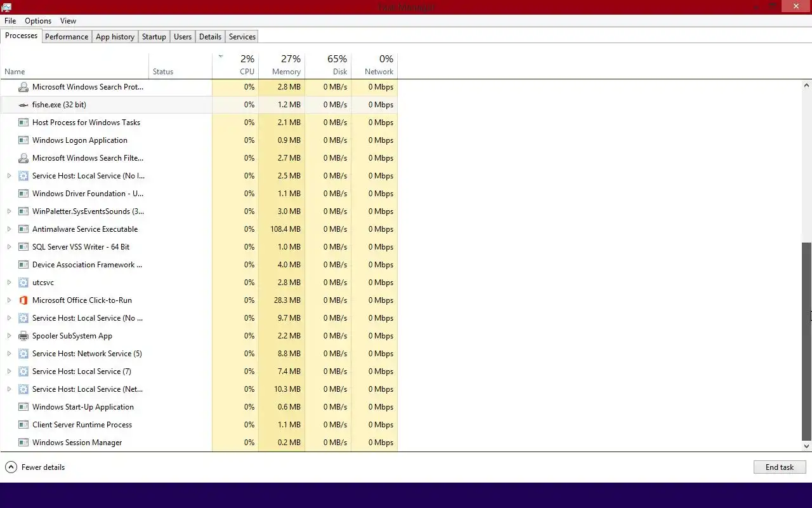Expand Microsoft Office Click-to-Run group
Screen dimensions: 812x508
tap(9, 300)
